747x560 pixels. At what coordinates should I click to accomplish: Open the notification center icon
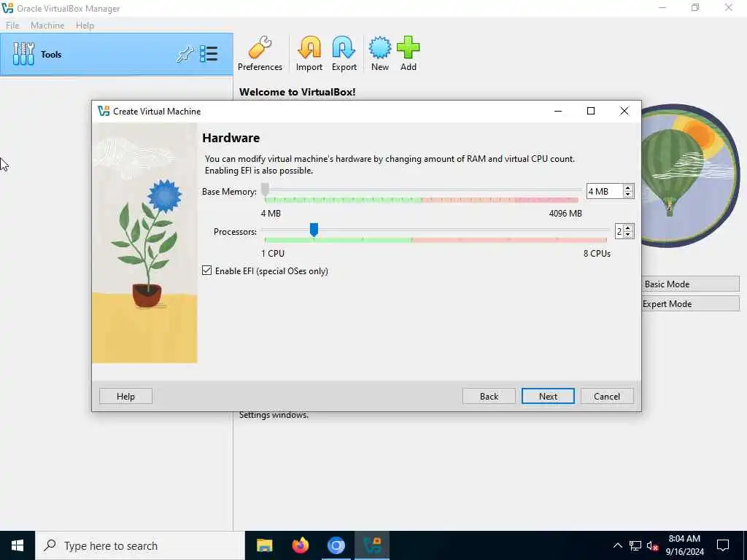(723, 545)
